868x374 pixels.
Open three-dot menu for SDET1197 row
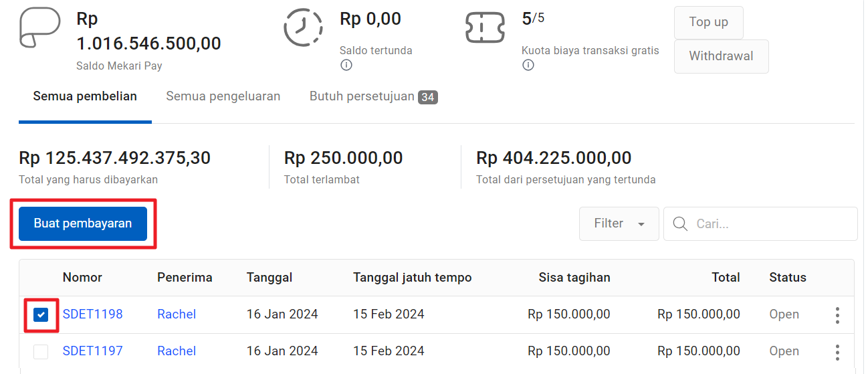(837, 352)
